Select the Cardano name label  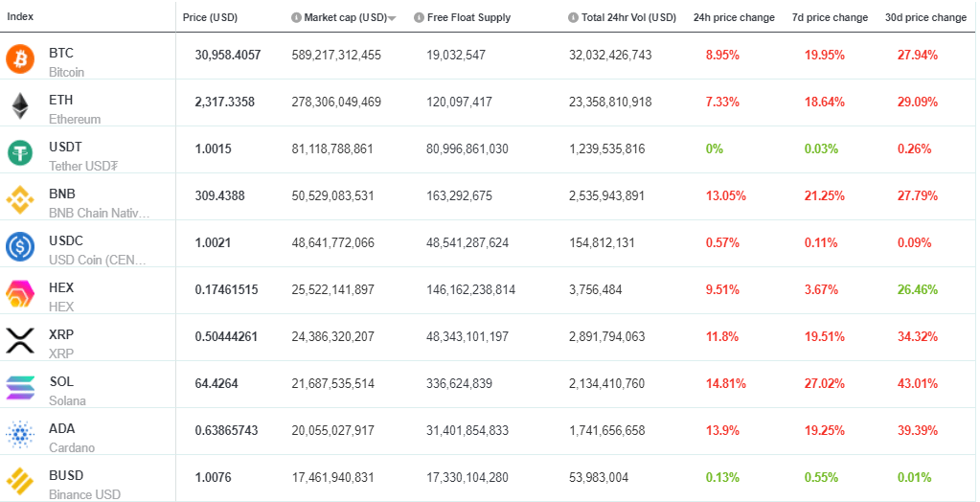pos(72,447)
